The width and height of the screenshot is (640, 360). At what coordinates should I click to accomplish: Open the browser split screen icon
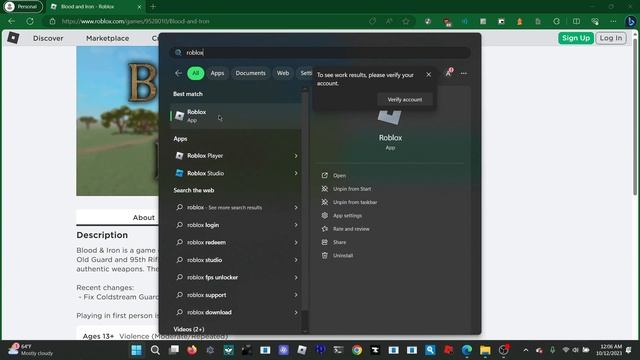click(576, 21)
